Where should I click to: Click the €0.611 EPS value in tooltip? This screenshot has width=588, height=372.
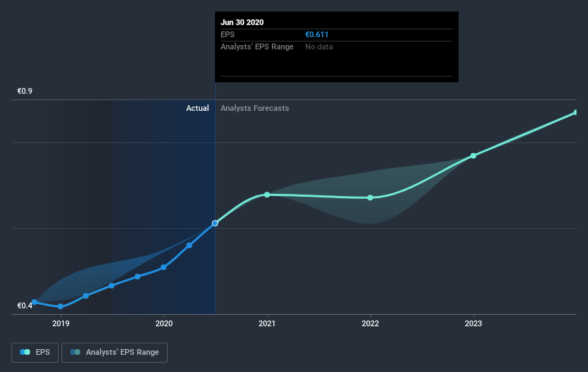click(317, 34)
